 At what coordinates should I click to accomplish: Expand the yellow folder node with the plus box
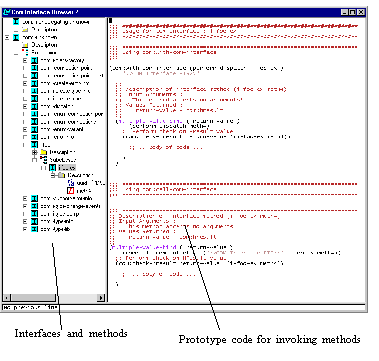tap(35, 152)
